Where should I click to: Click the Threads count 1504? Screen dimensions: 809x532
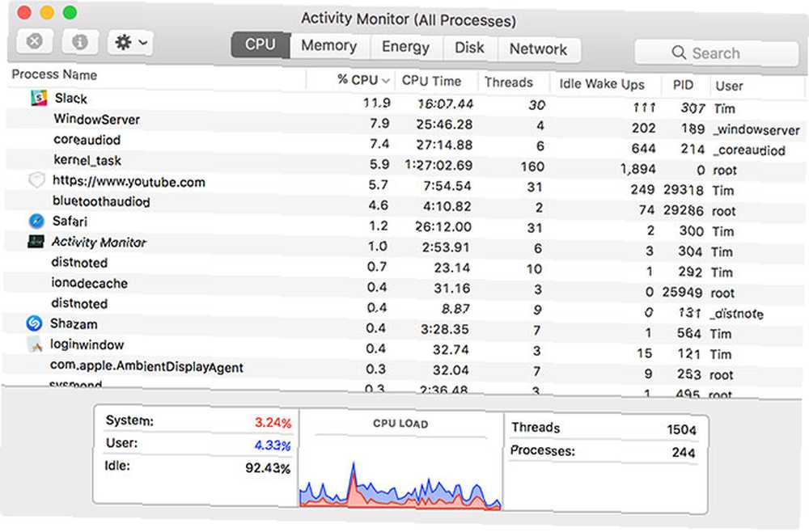tap(681, 429)
